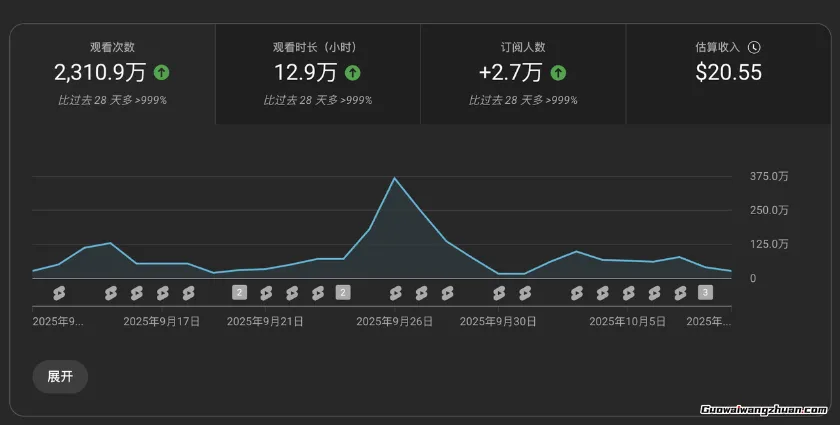
Task: Switch to the 订阅人数 metric tab
Action: click(x=523, y=74)
